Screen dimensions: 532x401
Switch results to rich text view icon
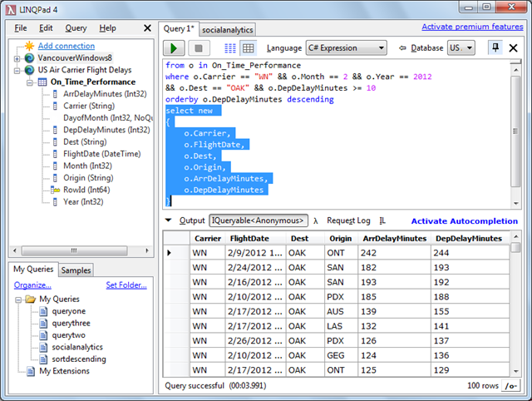tap(230, 48)
